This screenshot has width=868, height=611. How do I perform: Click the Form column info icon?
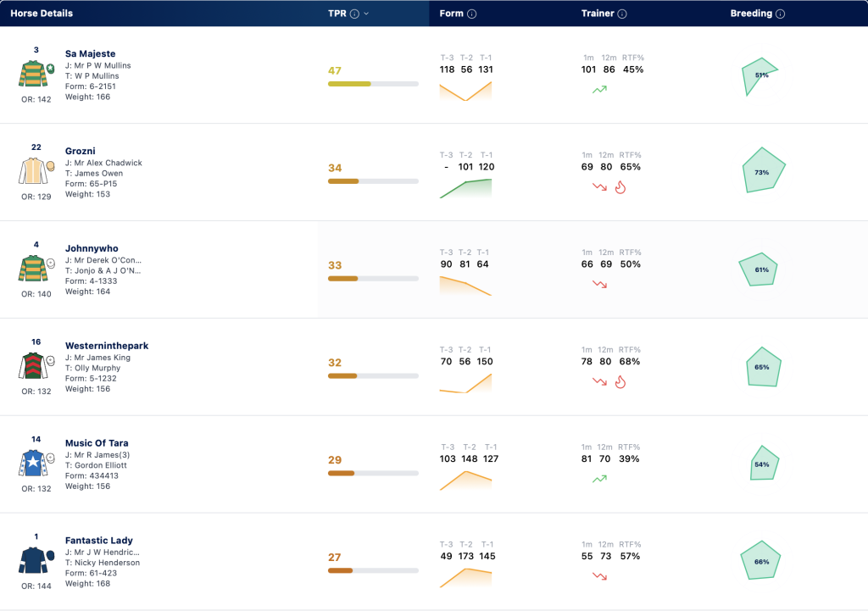coord(471,14)
